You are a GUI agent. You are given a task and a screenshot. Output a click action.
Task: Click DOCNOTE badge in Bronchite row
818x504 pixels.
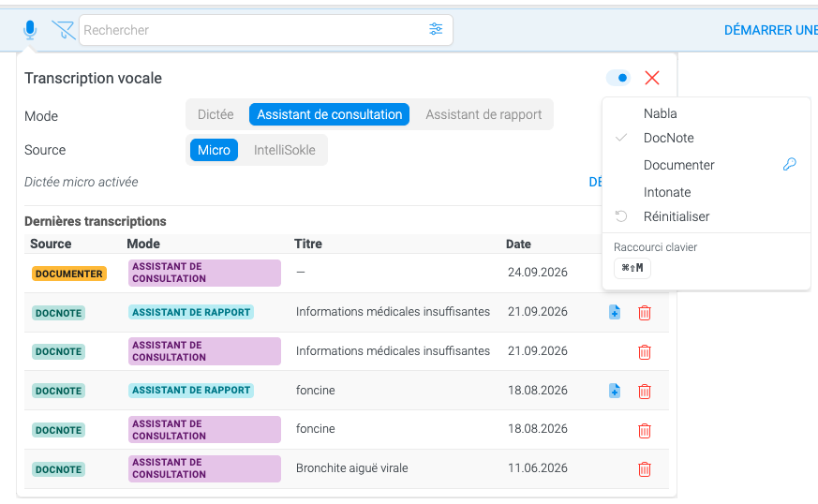pyautogui.click(x=58, y=469)
